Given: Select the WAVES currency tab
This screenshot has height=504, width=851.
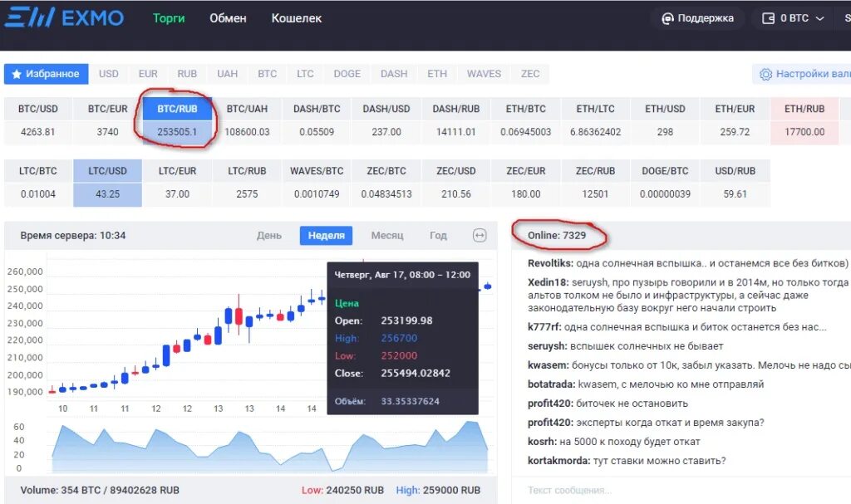Looking at the screenshot, I should point(485,74).
